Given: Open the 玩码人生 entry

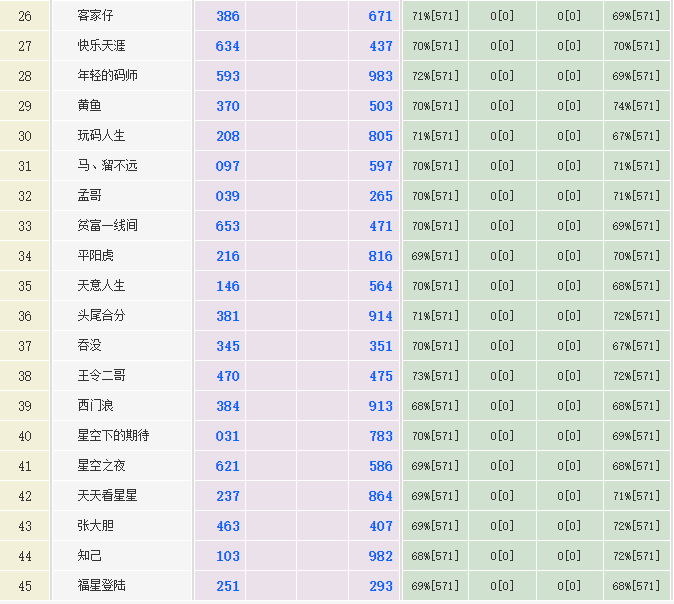Looking at the screenshot, I should pos(102,136).
